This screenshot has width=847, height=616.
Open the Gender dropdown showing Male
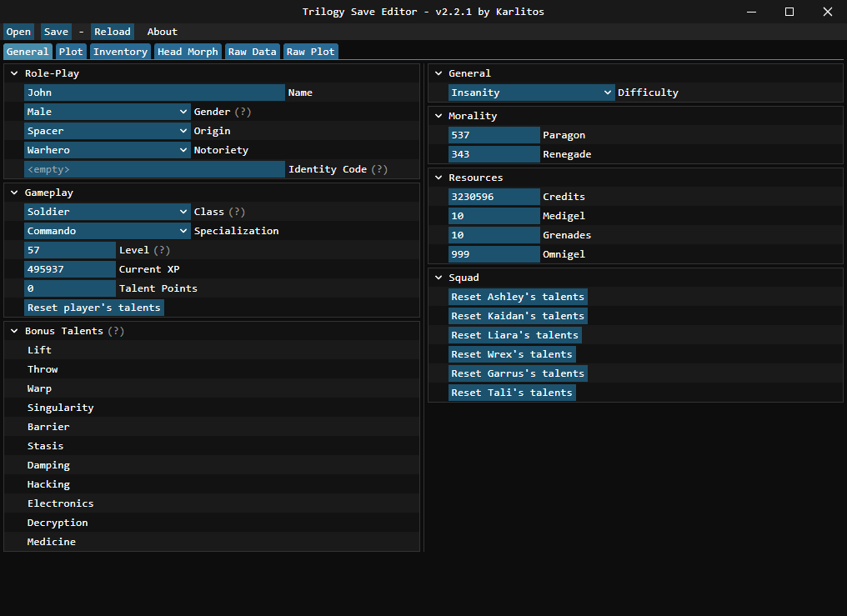(x=108, y=112)
